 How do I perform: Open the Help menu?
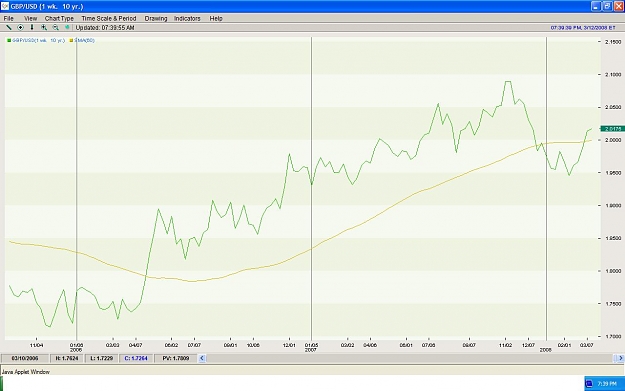(216, 18)
